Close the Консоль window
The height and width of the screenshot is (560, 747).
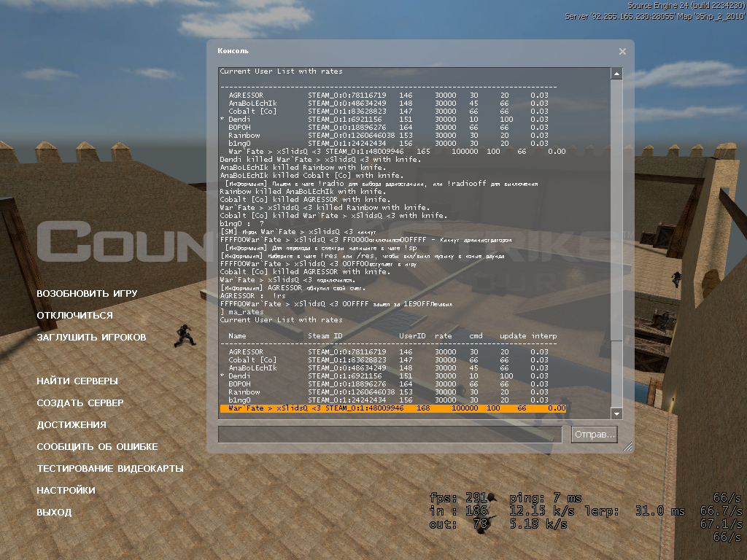coord(622,52)
